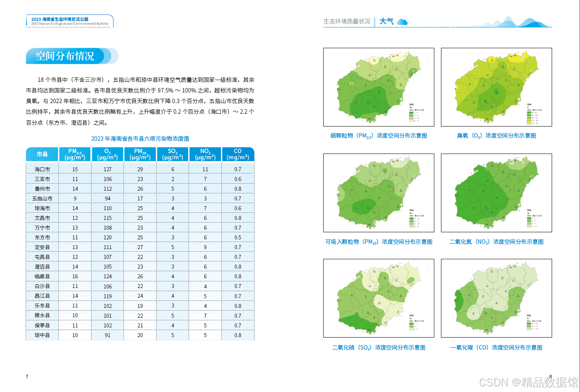Click the CO column header in table
Viewport: 580px width, 392px height.
[238, 154]
